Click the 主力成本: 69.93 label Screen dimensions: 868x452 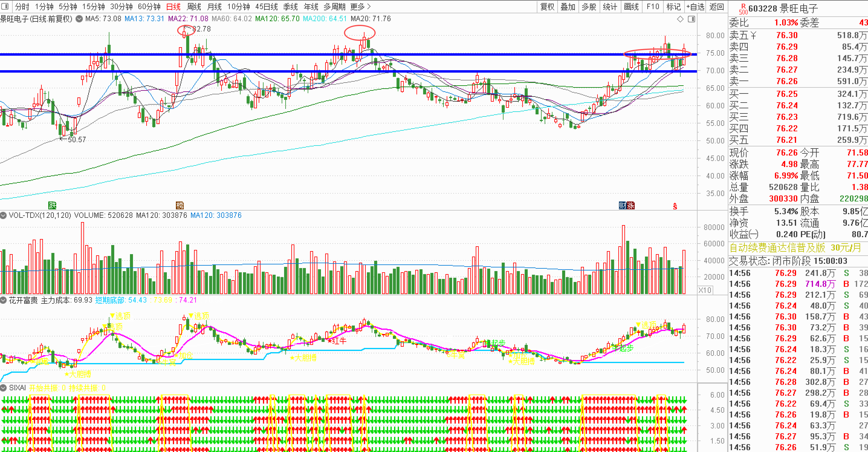[x=66, y=300]
